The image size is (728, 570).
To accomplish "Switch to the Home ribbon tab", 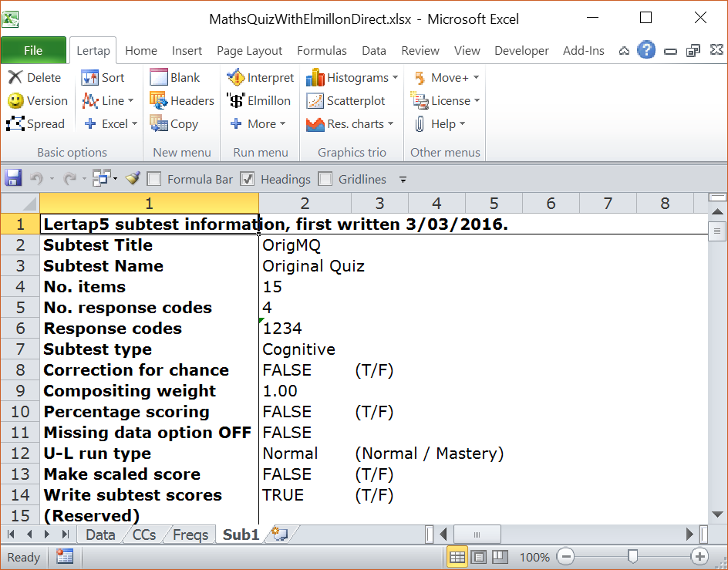I will click(141, 51).
